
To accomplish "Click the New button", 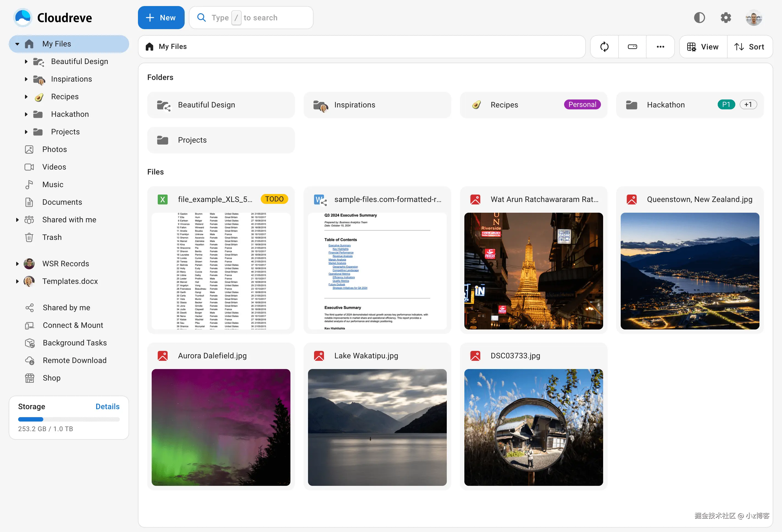I will 161,18.
